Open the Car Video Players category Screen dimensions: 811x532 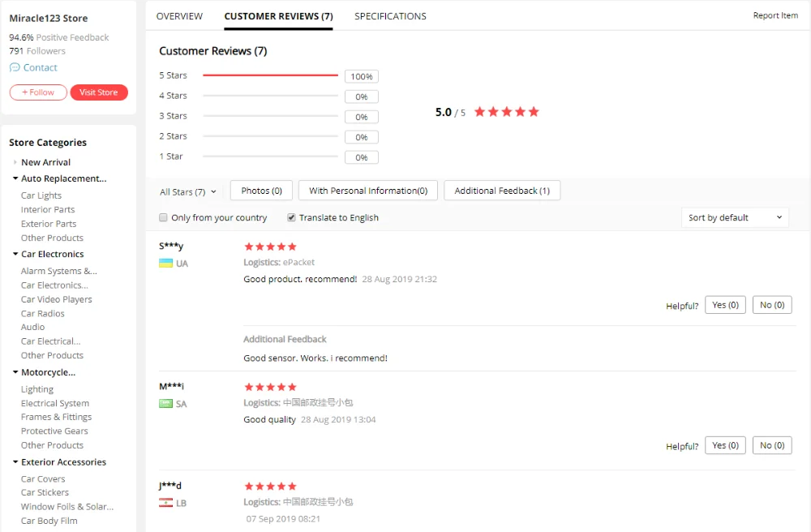click(57, 299)
